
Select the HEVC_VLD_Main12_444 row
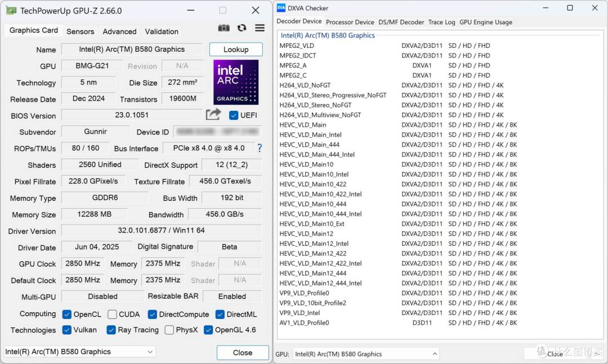tap(398, 273)
